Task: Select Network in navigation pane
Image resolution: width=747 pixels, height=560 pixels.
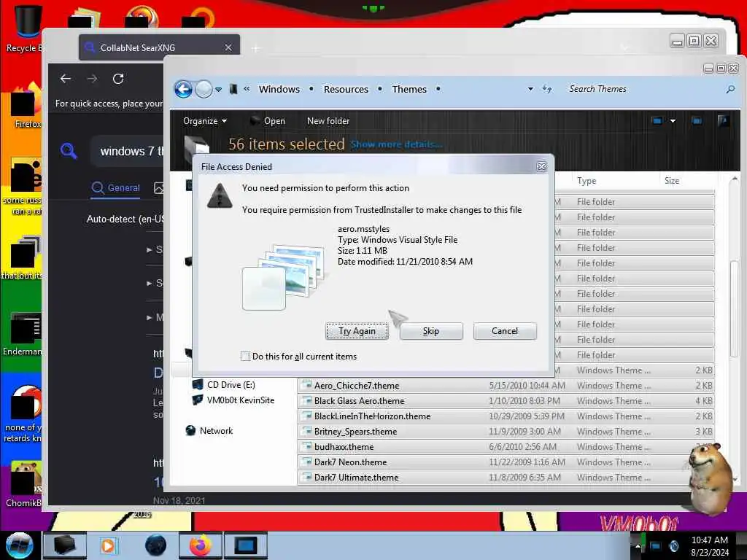Action: coord(209,430)
